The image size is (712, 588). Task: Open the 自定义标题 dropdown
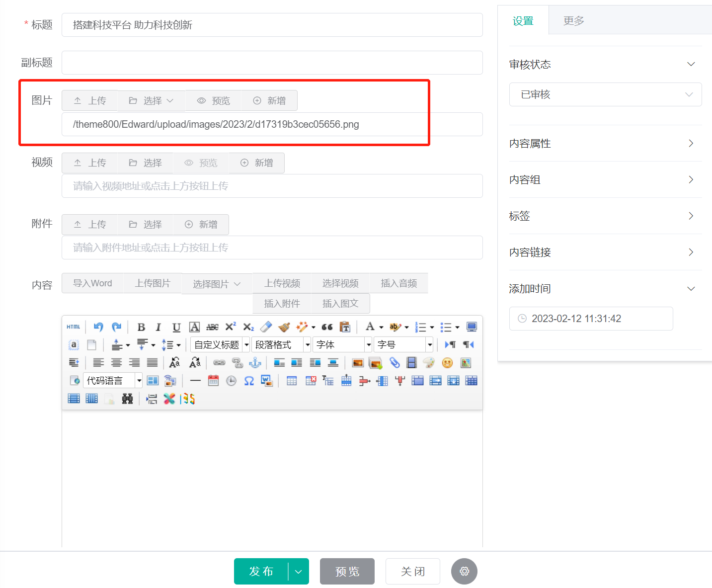coord(220,344)
